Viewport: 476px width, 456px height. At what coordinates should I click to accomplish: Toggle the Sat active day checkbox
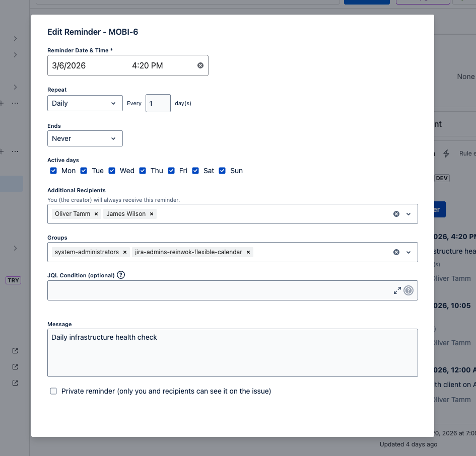(195, 171)
